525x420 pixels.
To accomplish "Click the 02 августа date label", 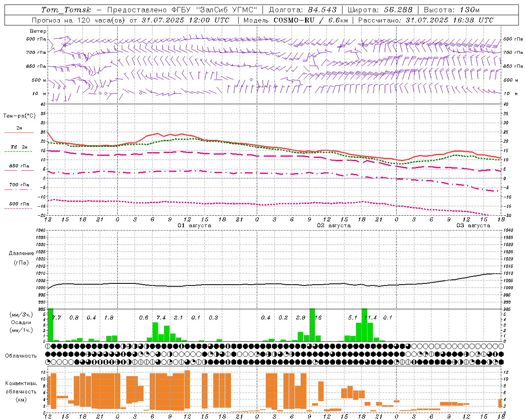I will [334, 226].
